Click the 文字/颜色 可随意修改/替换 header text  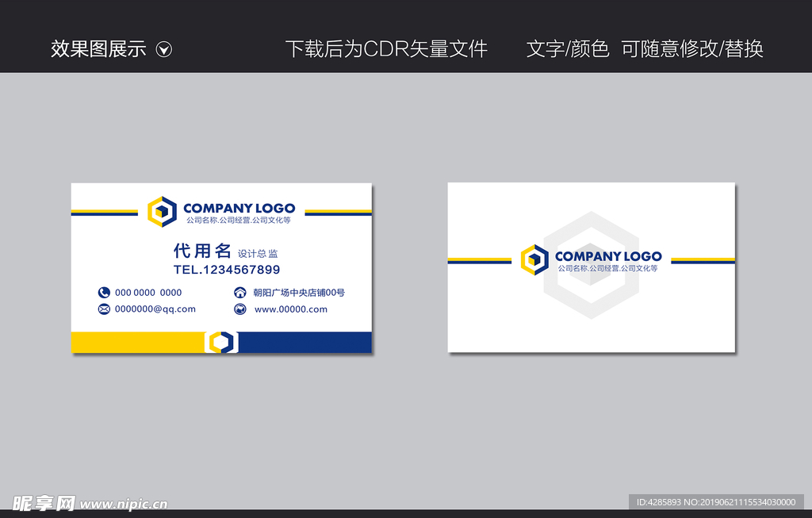pyautogui.click(x=644, y=48)
